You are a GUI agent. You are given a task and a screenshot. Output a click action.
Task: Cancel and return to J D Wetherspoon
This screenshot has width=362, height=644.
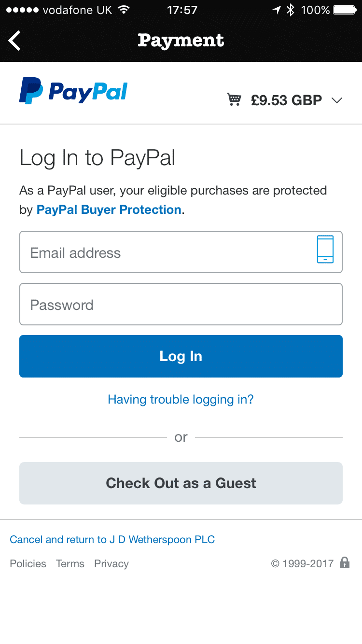pos(112,540)
